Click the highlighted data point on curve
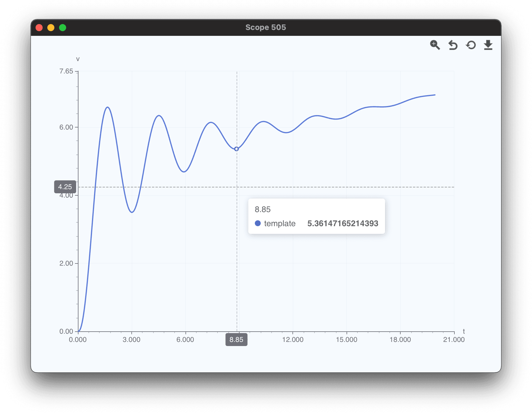 236,149
